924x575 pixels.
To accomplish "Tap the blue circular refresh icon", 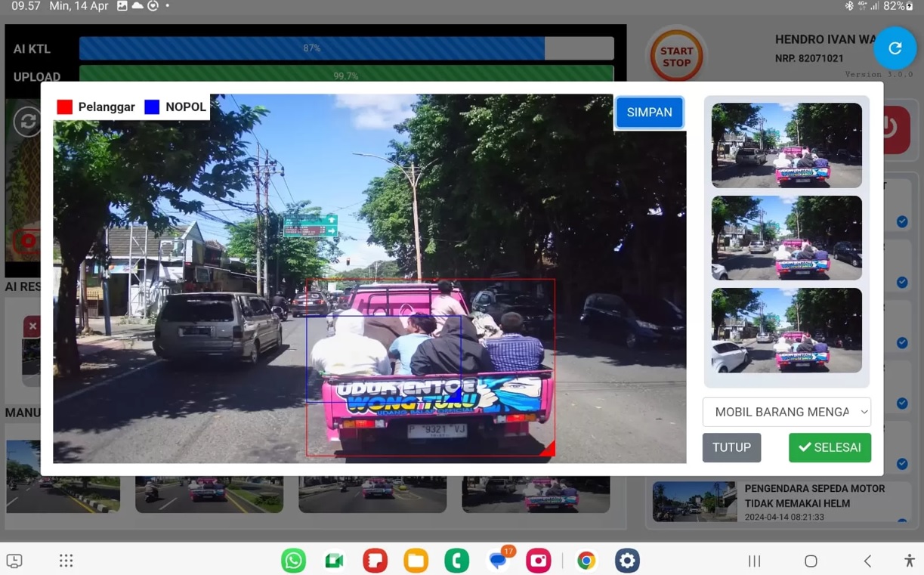I will tap(895, 48).
